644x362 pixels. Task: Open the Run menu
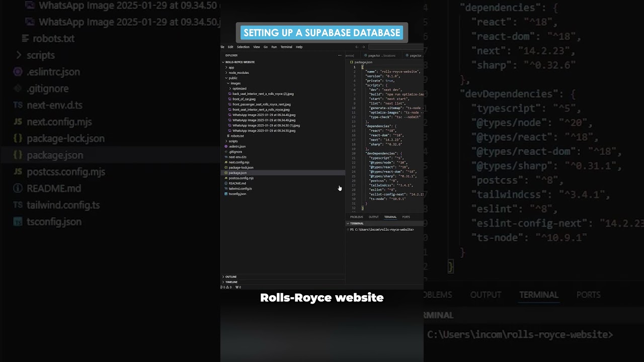[274, 47]
